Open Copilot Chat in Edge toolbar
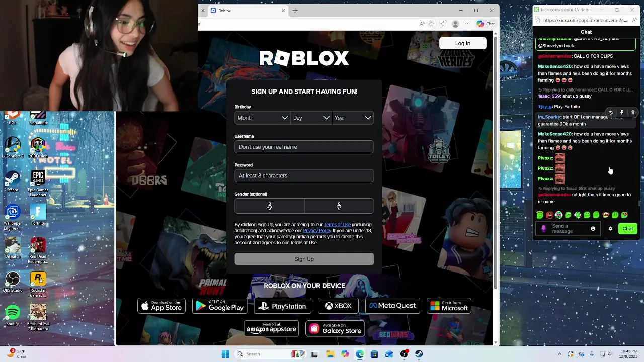The height and width of the screenshot is (362, 644). [486, 24]
